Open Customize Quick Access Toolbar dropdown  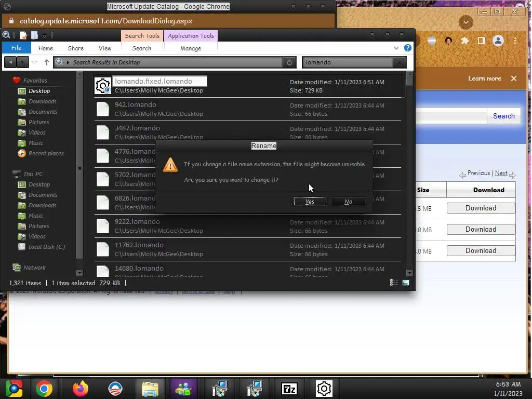44,35
